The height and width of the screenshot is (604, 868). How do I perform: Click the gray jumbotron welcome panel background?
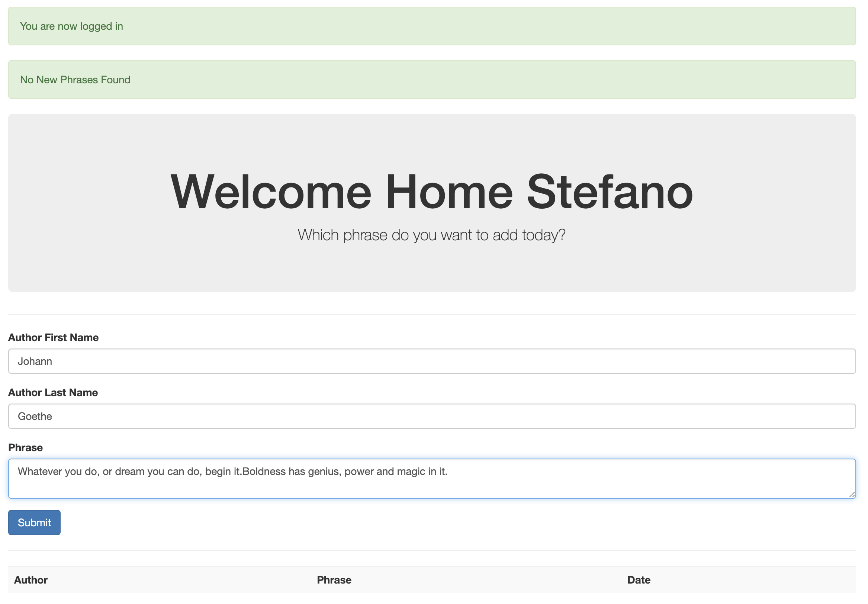[432, 144]
